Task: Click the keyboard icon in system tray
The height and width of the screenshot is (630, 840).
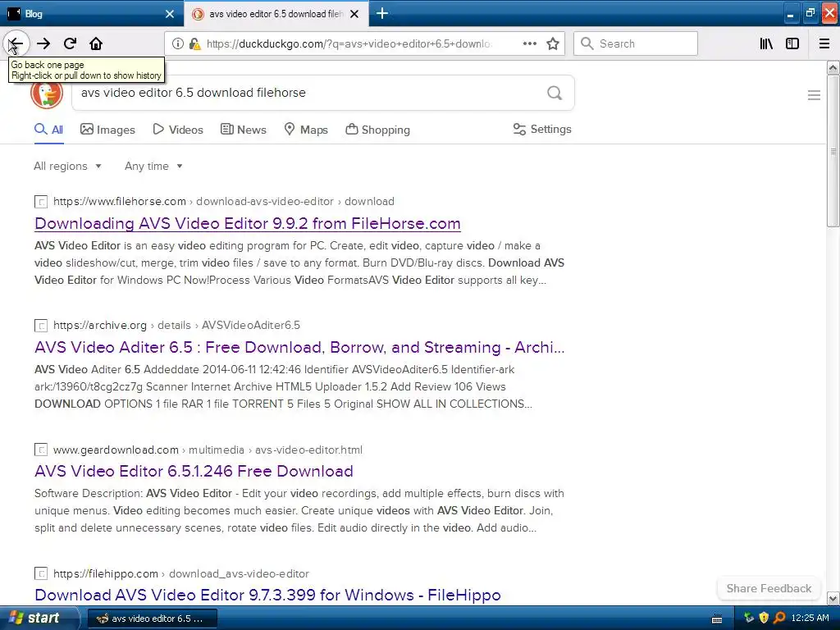Action: tap(717, 619)
